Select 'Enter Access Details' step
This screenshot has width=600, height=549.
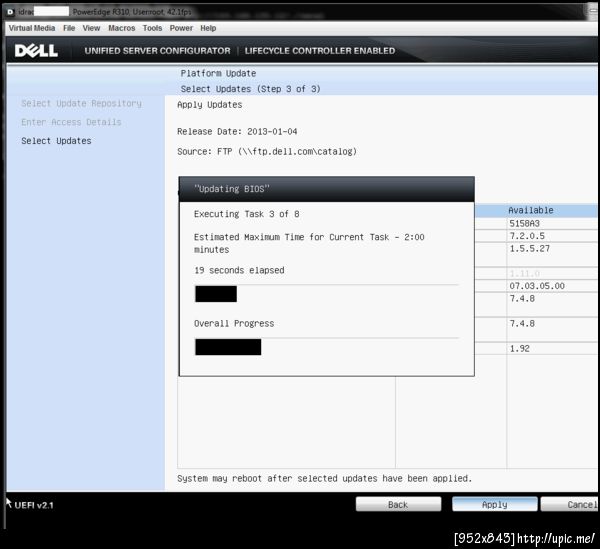click(x=71, y=122)
